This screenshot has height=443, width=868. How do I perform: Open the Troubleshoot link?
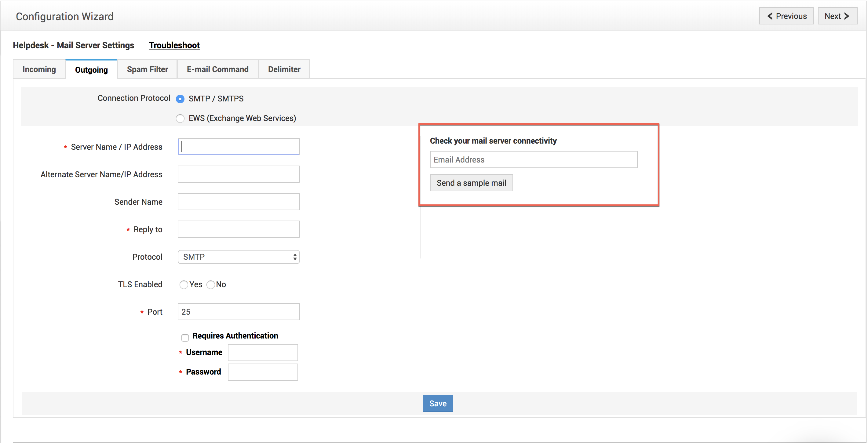point(174,45)
